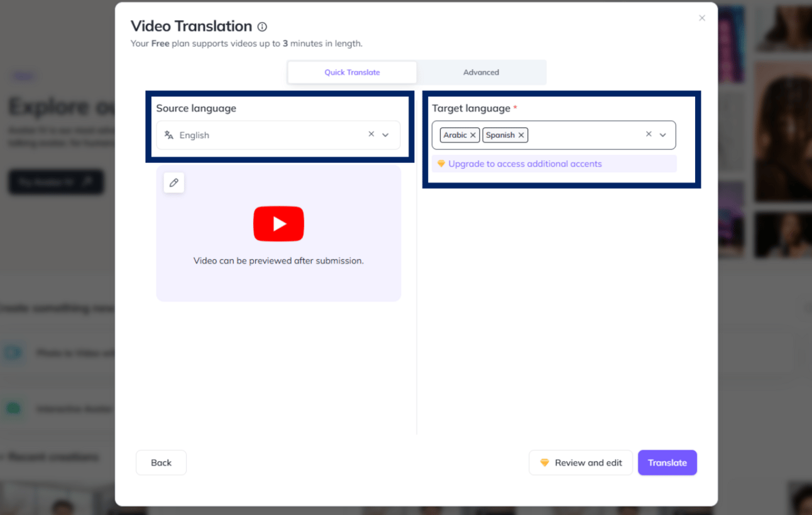The height and width of the screenshot is (515, 812).
Task: Close the Video Translation dialog
Action: tap(702, 18)
